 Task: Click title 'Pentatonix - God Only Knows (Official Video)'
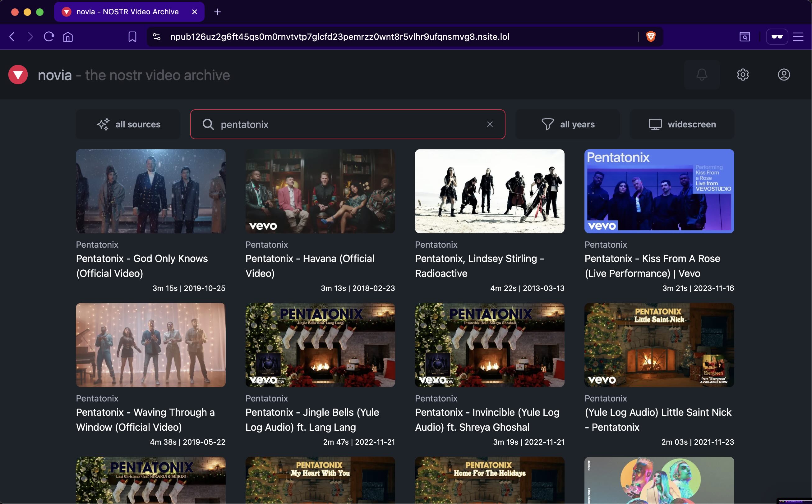(x=142, y=266)
